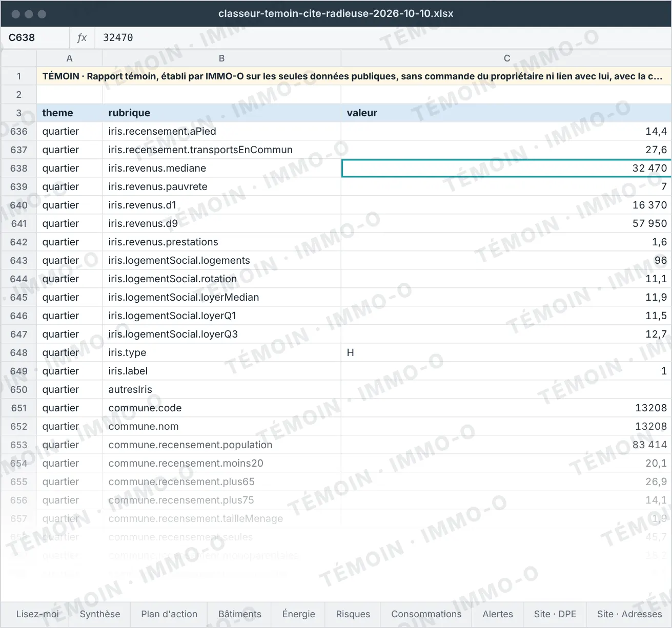Select the iris.recensement.transportsEnCommun cell
Screen dimensions: 672x628
click(222, 150)
